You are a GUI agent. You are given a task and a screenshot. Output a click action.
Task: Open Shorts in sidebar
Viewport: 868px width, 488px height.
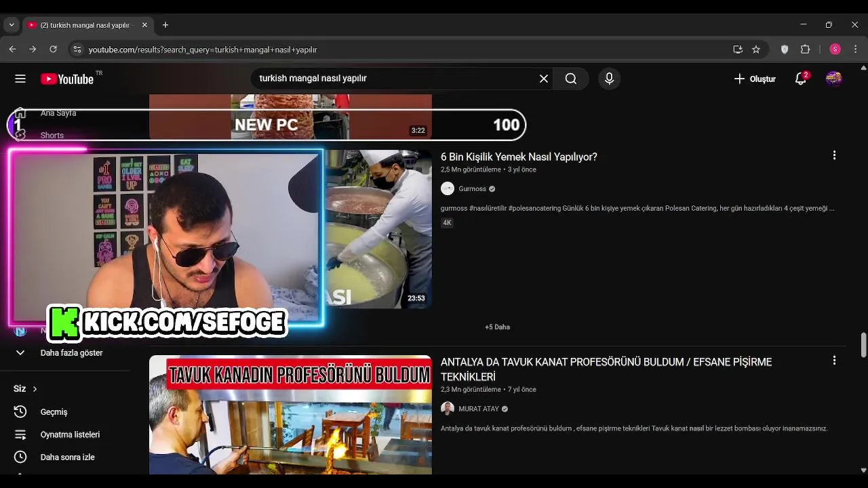pos(52,136)
